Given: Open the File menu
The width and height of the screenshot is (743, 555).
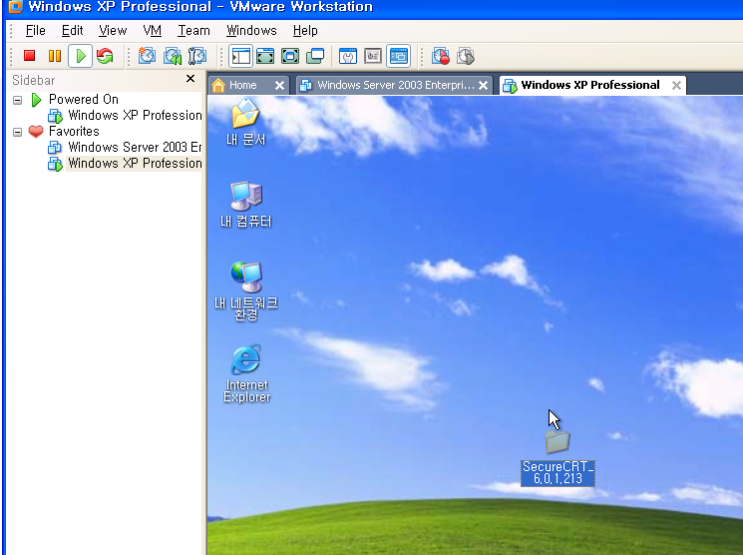Looking at the screenshot, I should [36, 31].
